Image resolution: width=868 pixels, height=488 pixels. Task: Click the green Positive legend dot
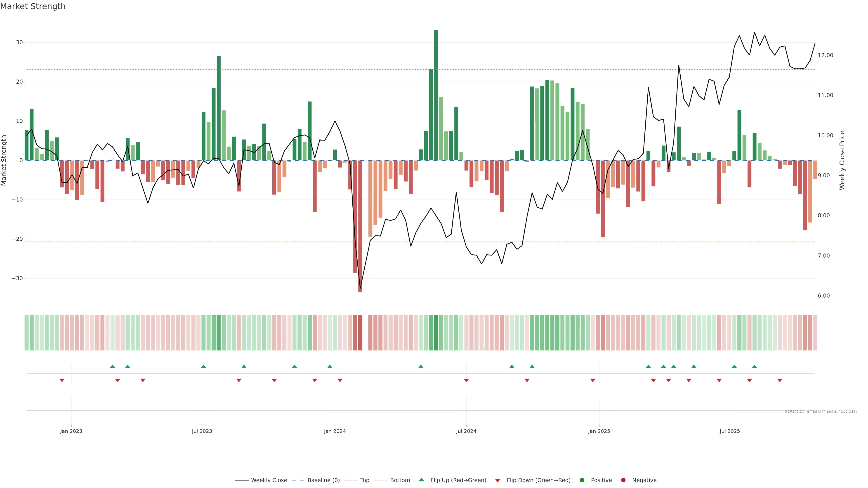pyautogui.click(x=582, y=480)
